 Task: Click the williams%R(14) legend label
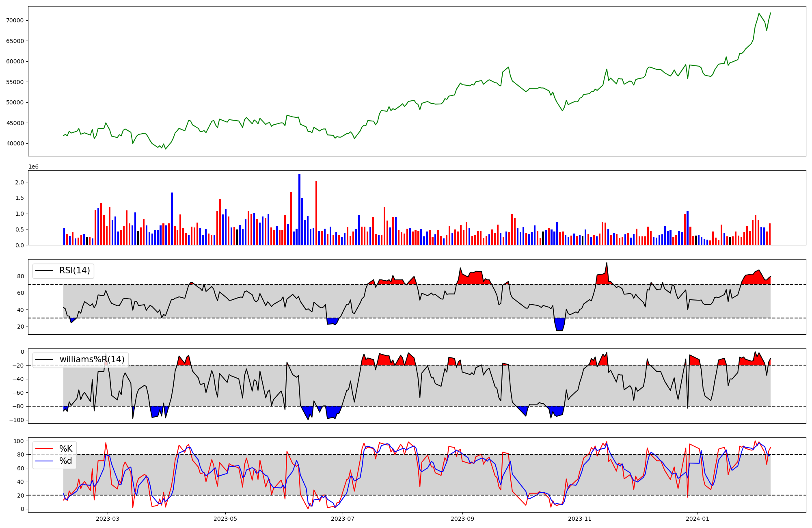(x=92, y=359)
